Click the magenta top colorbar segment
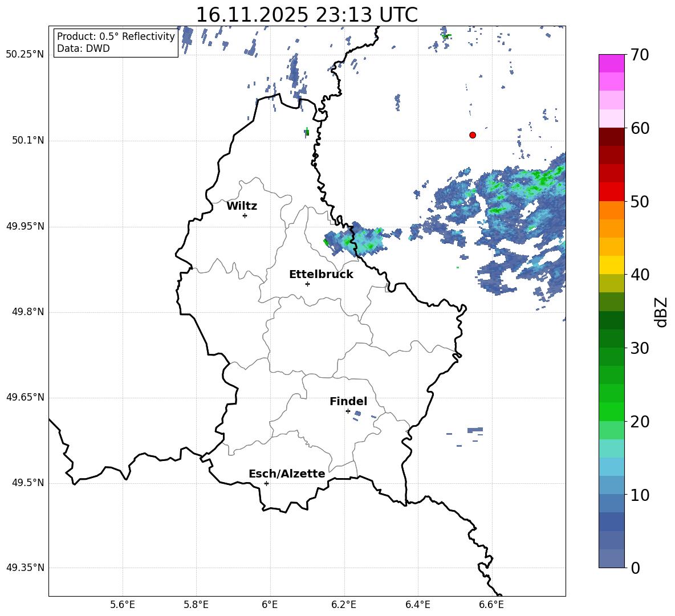675x616 pixels. [x=612, y=64]
